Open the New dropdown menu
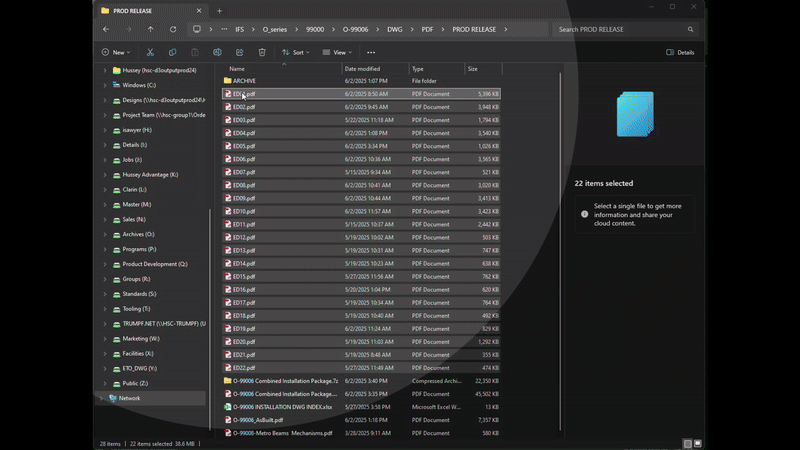 (x=116, y=52)
